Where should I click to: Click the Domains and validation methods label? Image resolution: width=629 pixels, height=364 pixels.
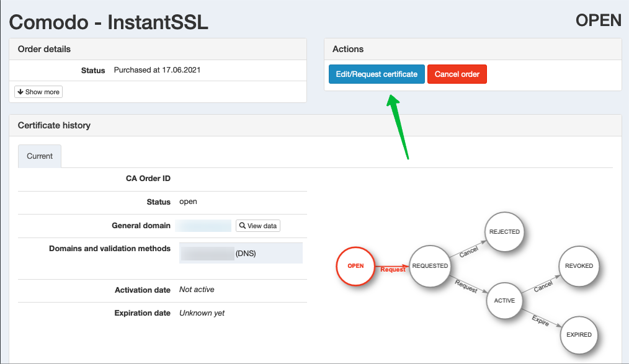(110, 249)
